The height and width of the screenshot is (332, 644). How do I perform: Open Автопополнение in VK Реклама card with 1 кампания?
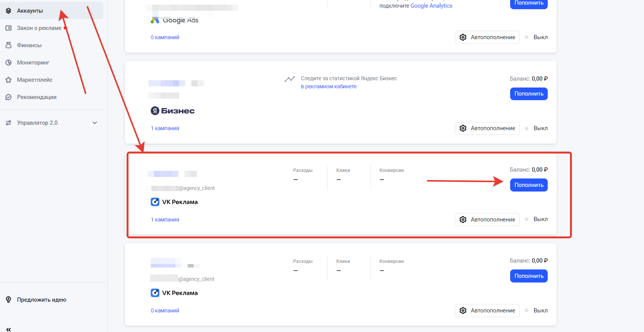(x=487, y=220)
